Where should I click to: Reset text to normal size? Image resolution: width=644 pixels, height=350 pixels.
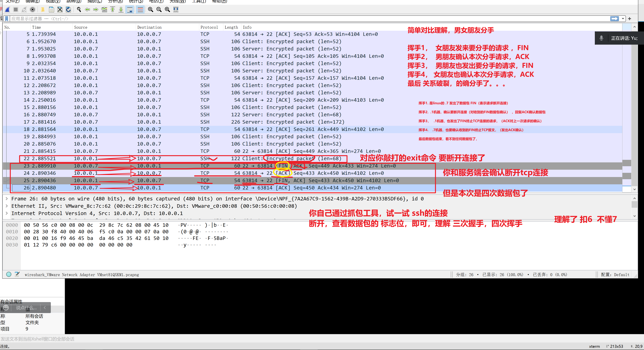[167, 10]
